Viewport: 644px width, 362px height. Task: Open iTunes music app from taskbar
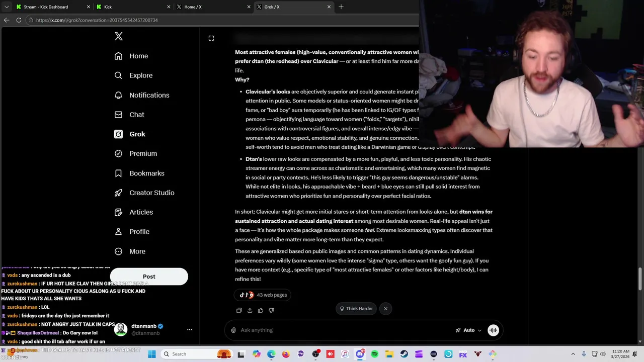click(x=345, y=354)
